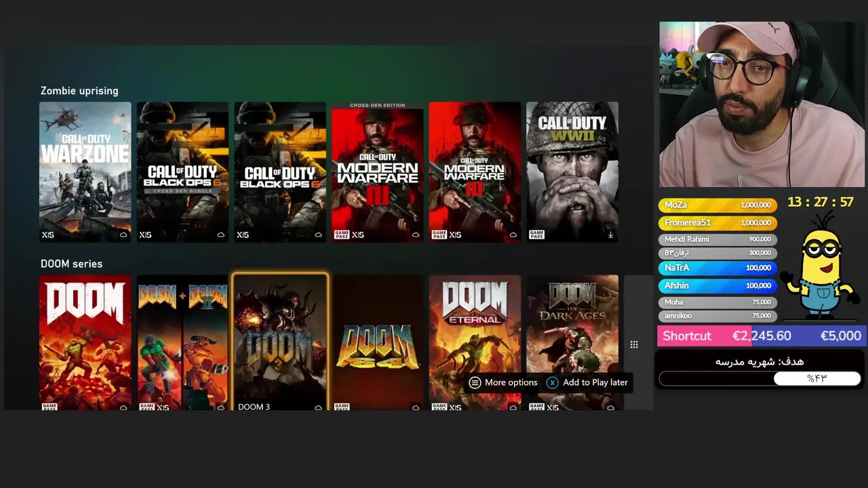This screenshot has width=868, height=488.
Task: Open the DOOM 64 tile
Action: point(377,343)
